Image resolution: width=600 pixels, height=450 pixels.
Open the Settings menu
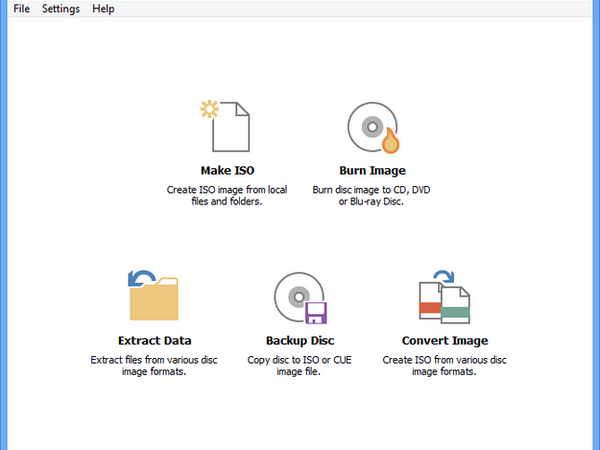[x=61, y=8]
